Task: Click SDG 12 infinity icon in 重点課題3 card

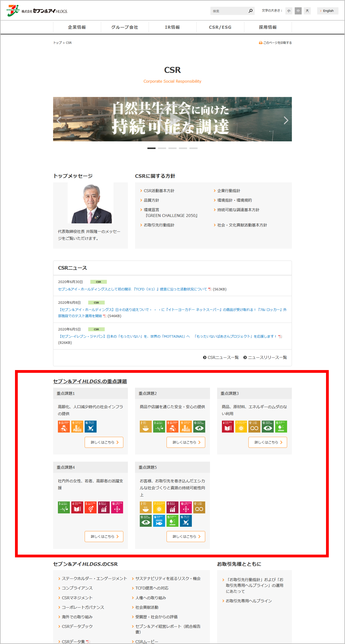Action: 254,426
